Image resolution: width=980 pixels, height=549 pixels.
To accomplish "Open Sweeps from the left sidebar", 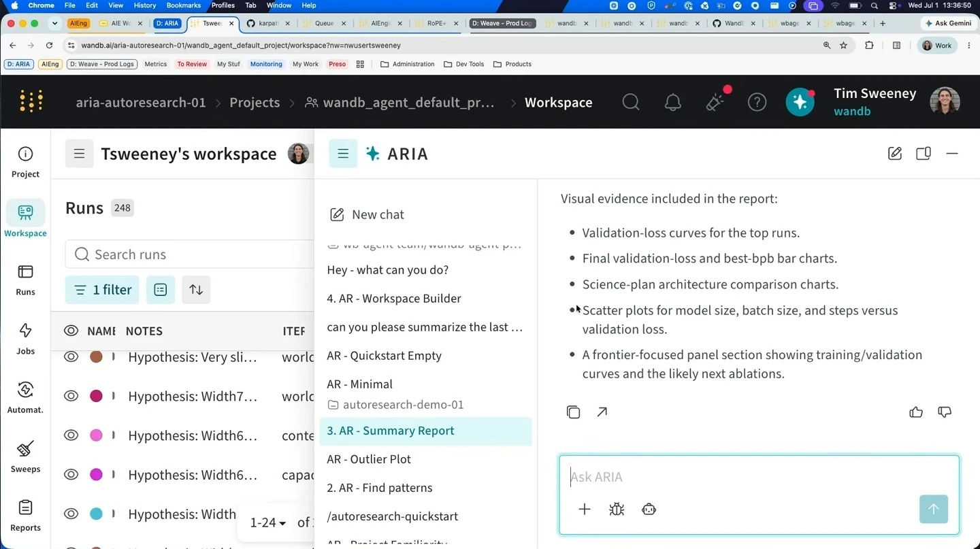I will [25, 457].
